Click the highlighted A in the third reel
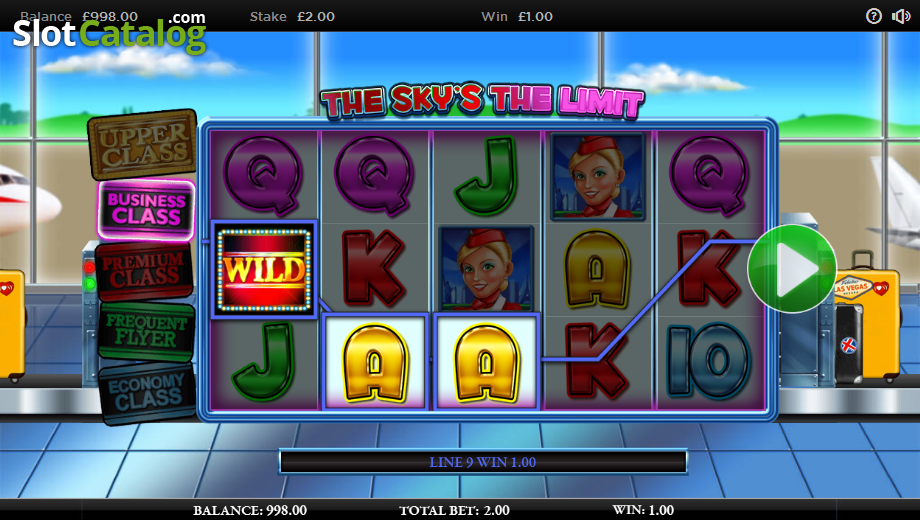 [x=486, y=362]
